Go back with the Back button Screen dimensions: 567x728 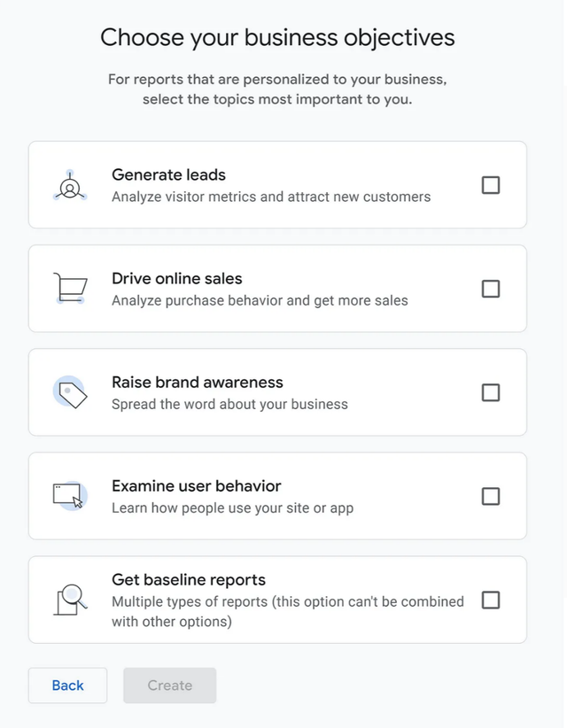tap(67, 685)
